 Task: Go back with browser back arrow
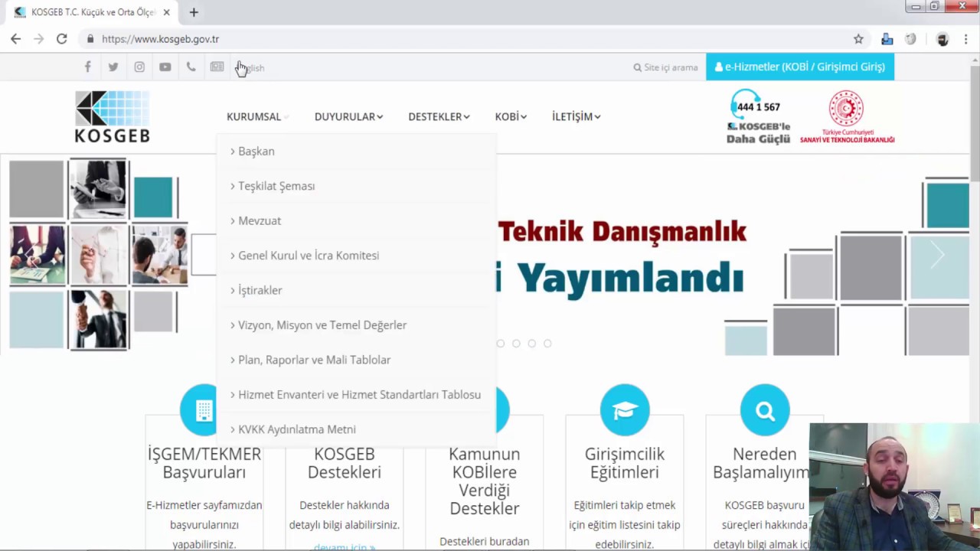(15, 39)
